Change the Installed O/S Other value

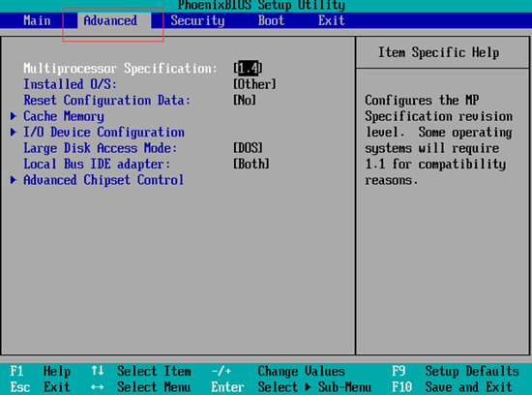(254, 84)
